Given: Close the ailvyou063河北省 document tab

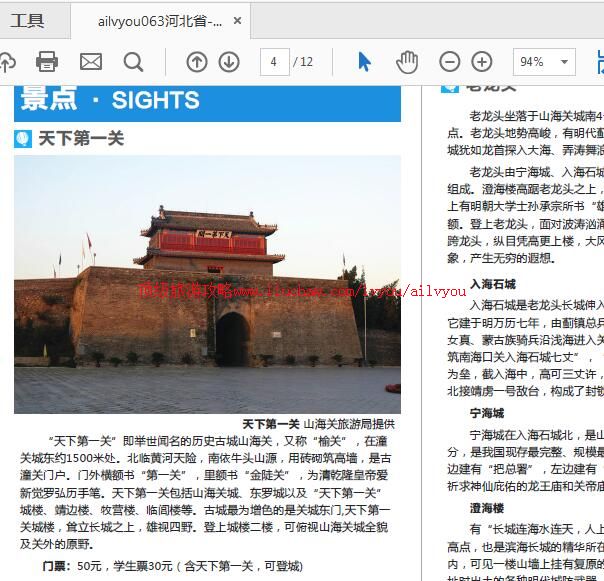Looking at the screenshot, I should (237, 21).
